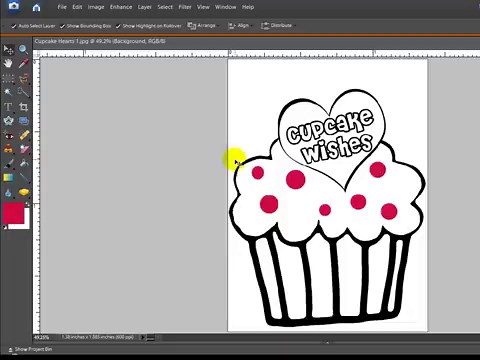Image resolution: width=480 pixels, height=360 pixels.
Task: Select the Magic Wand tool
Action: (8, 92)
